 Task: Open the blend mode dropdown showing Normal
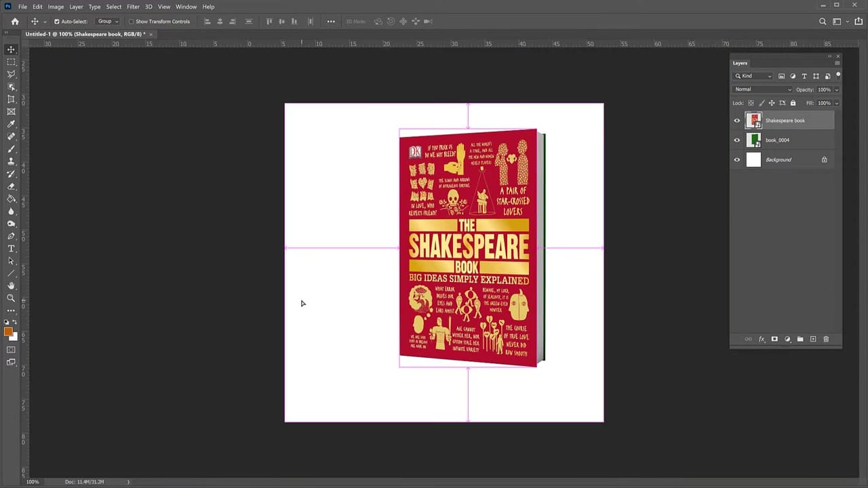[x=762, y=89]
